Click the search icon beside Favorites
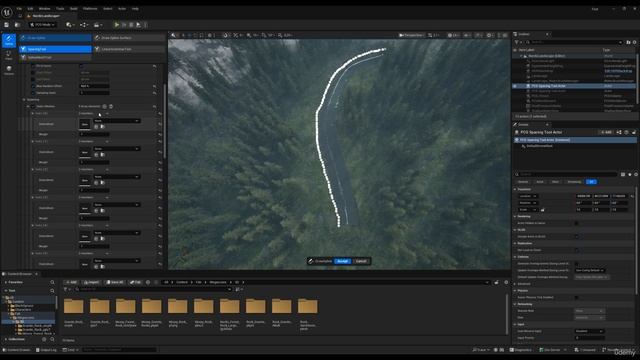 point(52,282)
